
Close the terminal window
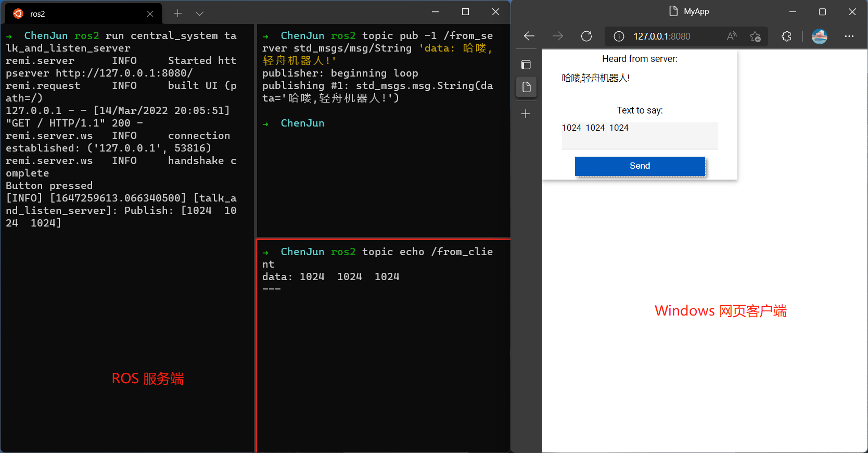coord(496,12)
